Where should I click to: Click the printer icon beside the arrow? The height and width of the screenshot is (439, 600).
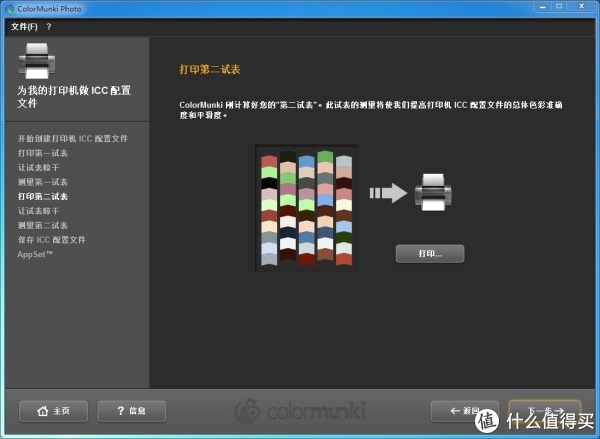click(x=433, y=192)
